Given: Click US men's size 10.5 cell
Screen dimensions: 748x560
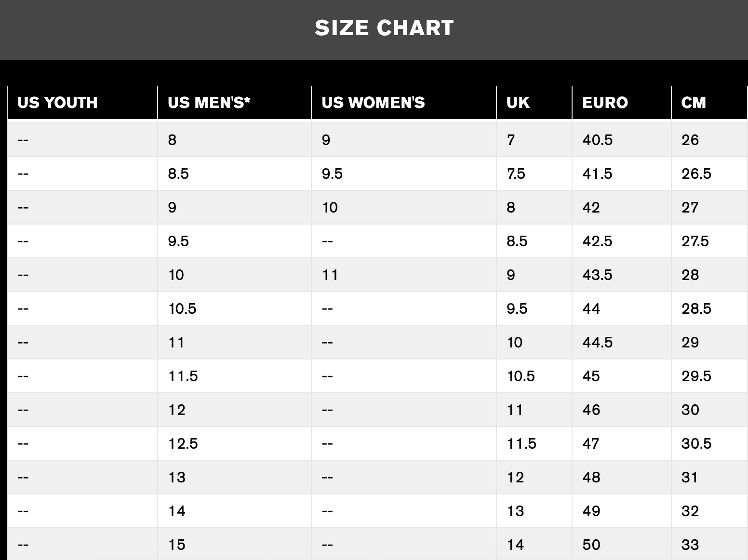Looking at the screenshot, I should coord(234,308).
